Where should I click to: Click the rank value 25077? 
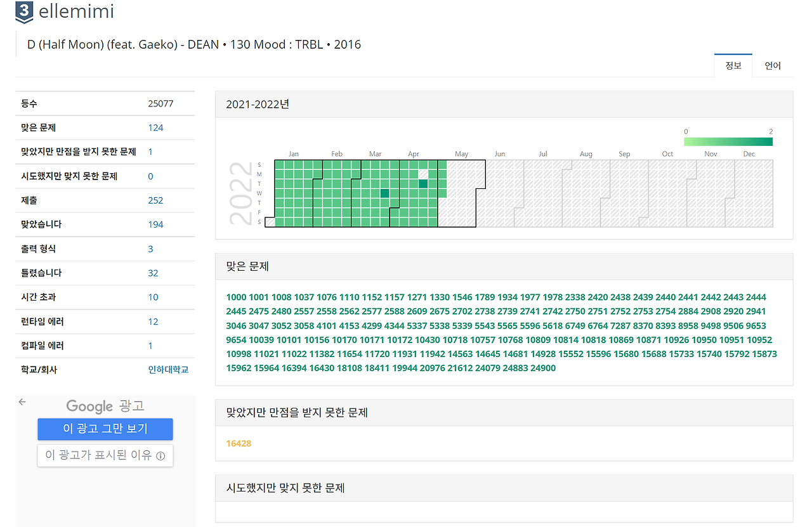(160, 103)
